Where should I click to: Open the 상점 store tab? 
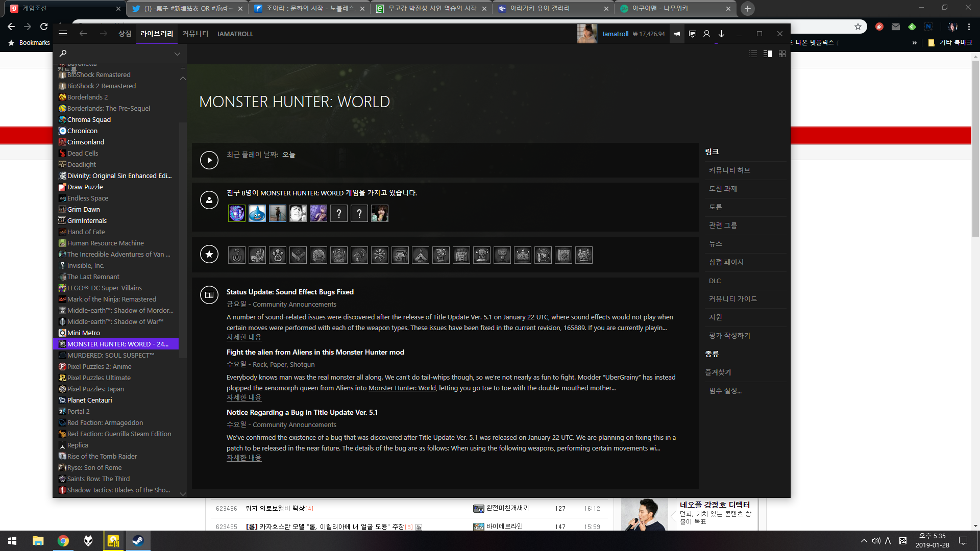pyautogui.click(x=125, y=34)
